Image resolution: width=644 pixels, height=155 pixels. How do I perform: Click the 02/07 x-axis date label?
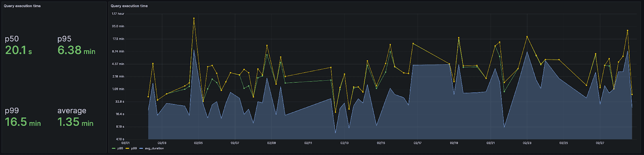click(x=235, y=143)
